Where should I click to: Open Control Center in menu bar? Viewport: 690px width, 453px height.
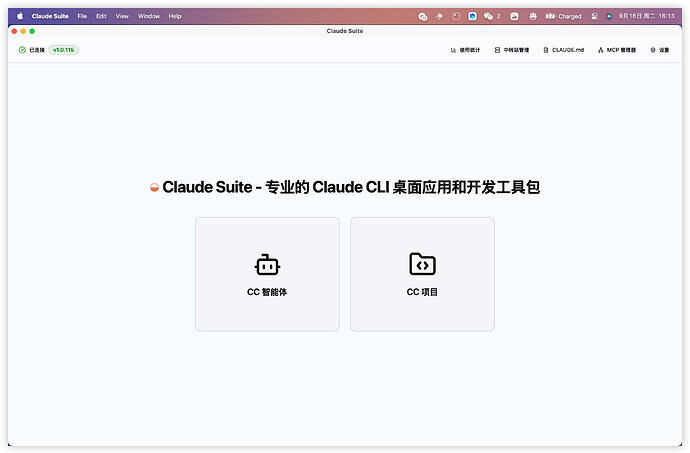[595, 16]
